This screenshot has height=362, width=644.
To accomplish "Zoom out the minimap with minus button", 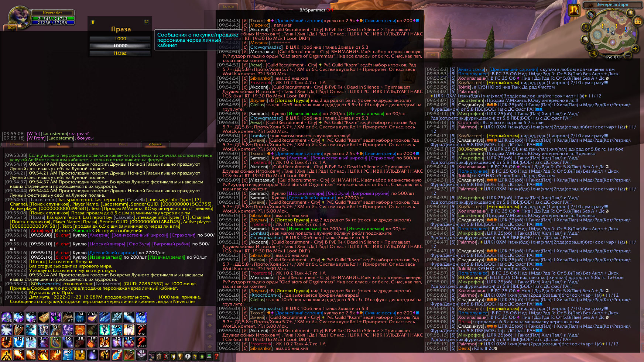I will 628,55.
